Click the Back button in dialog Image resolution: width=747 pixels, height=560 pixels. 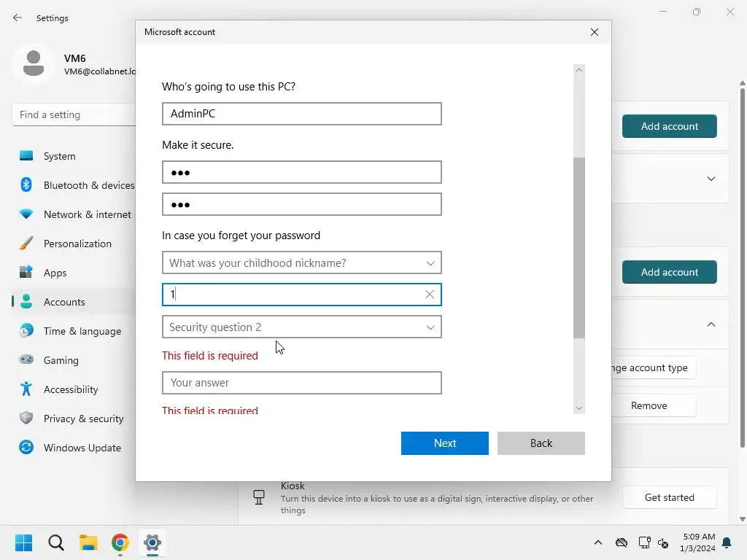[x=541, y=443]
